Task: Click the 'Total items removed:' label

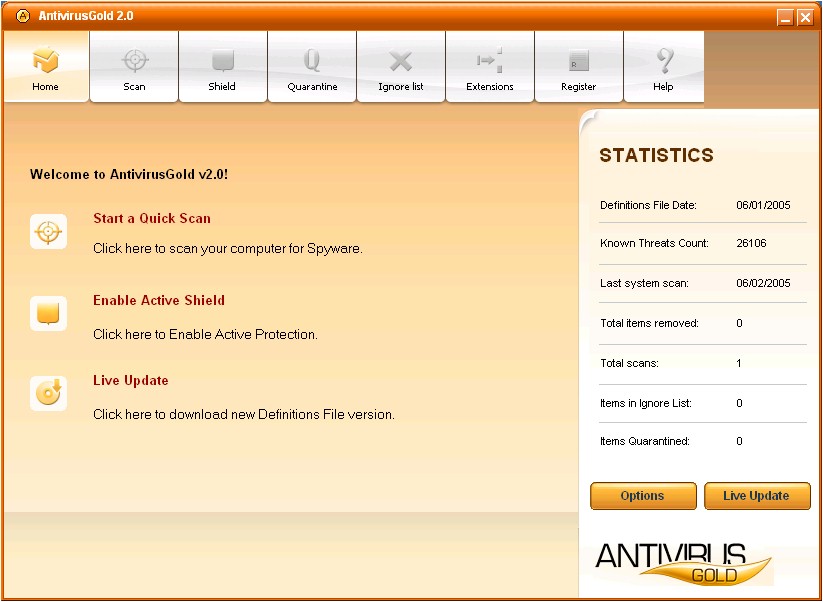Action: 649,323
